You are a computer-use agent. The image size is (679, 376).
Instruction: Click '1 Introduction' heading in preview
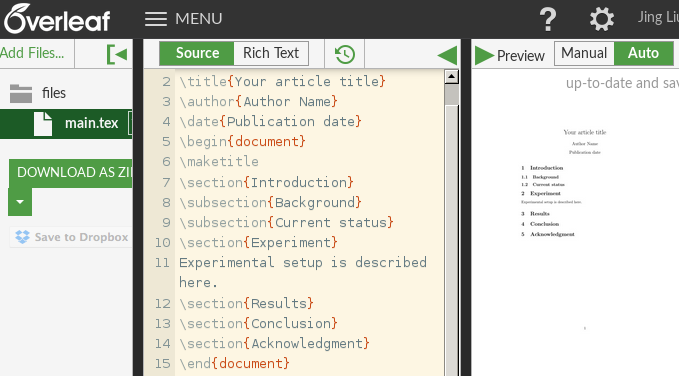[x=542, y=168]
